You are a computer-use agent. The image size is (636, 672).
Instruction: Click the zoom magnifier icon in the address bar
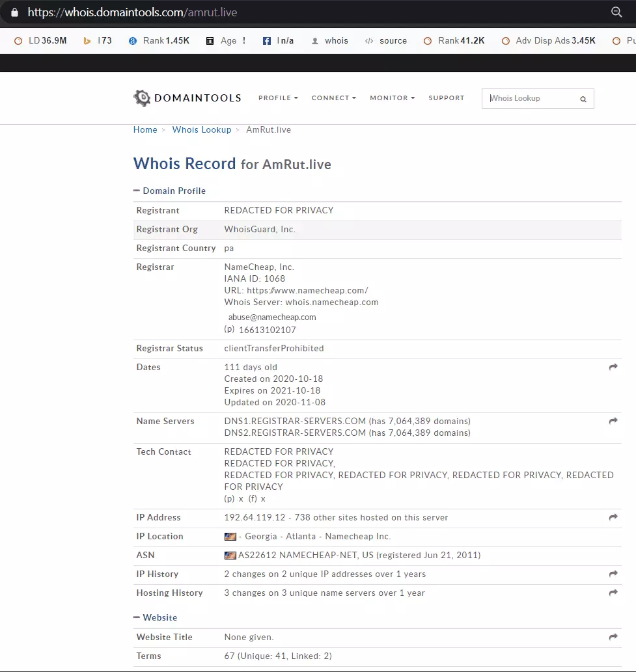616,12
